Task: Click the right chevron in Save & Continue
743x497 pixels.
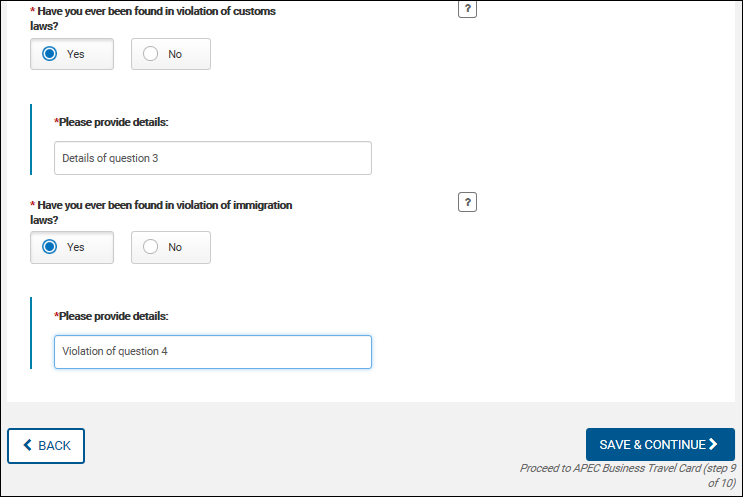Action: click(713, 444)
